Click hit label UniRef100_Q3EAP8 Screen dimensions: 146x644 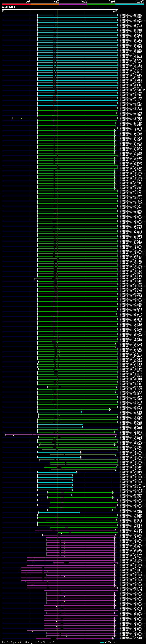[131, 412]
